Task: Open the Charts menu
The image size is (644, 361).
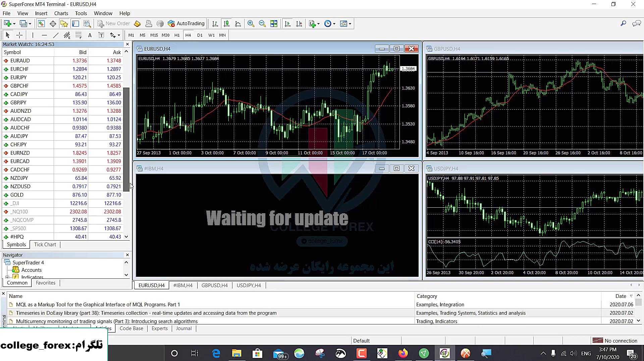Action: coord(61,13)
